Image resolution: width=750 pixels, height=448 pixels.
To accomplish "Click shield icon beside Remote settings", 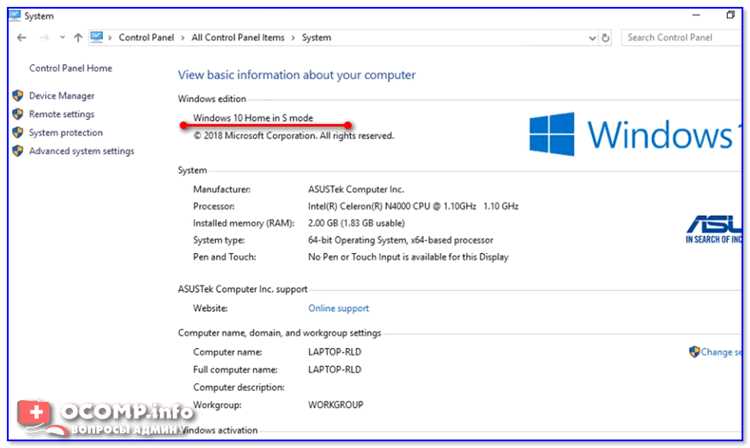I will coord(18,114).
